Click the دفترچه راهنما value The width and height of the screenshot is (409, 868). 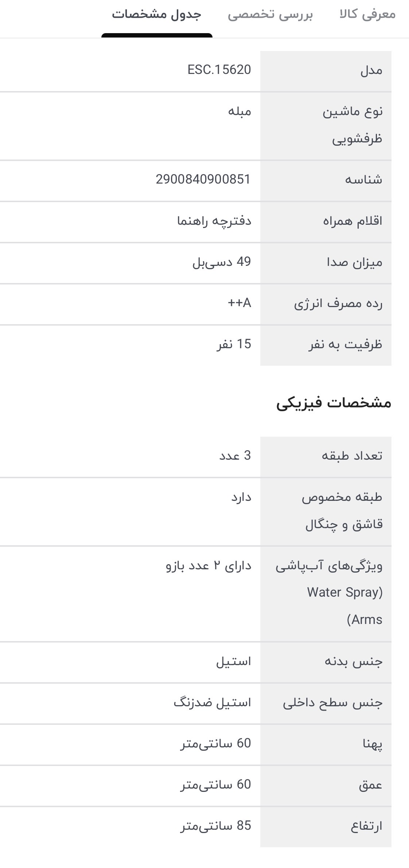[214, 221]
